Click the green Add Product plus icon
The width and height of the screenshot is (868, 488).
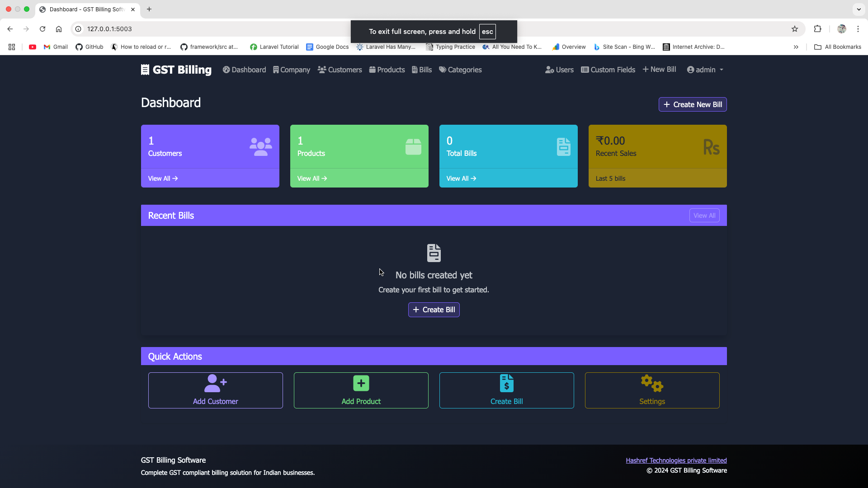pos(361,383)
